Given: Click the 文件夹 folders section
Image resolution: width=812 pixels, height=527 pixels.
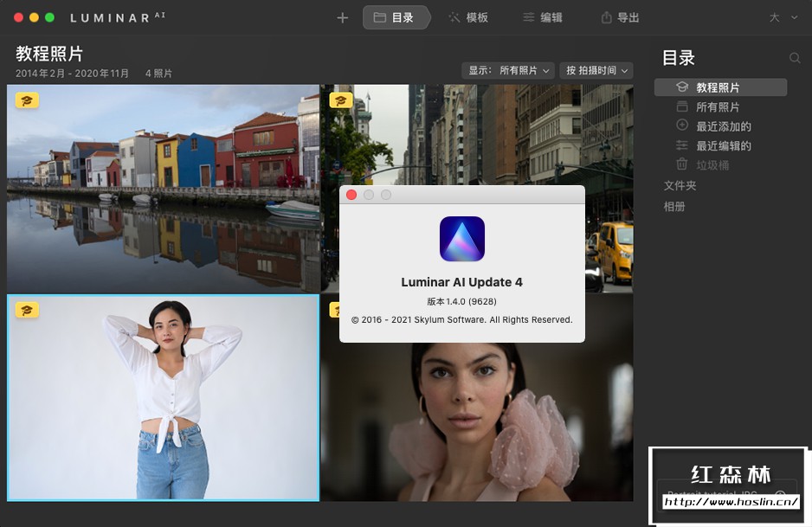Looking at the screenshot, I should click(x=680, y=185).
